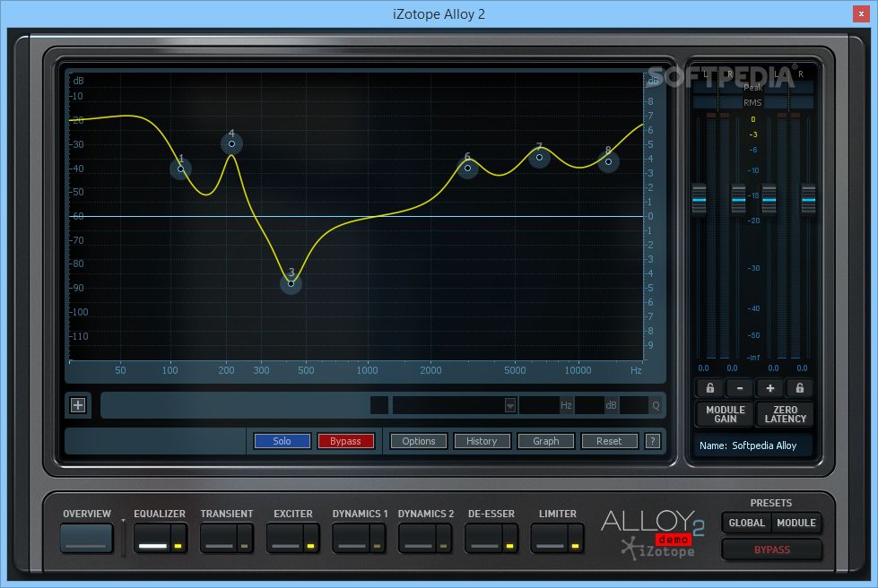The width and height of the screenshot is (878, 588).
Task: Reset the equalizer module
Action: 609,441
